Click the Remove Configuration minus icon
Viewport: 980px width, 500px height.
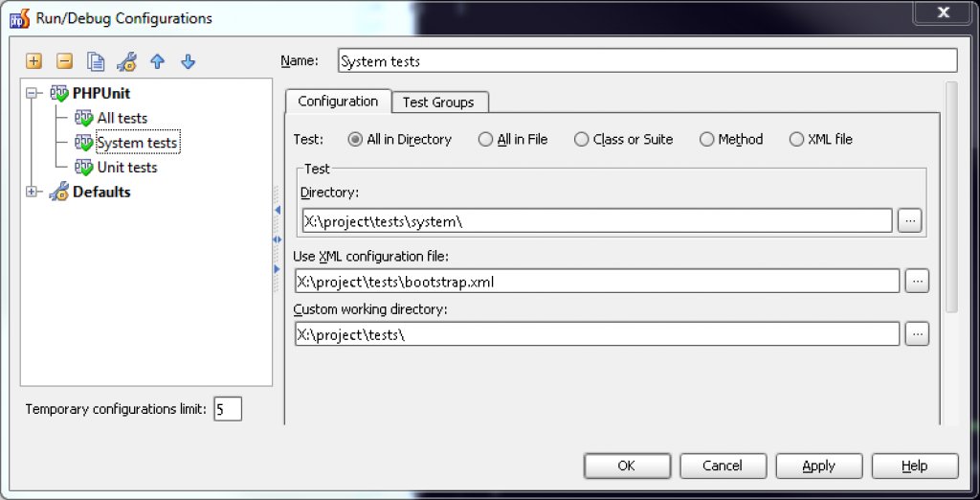coord(64,61)
